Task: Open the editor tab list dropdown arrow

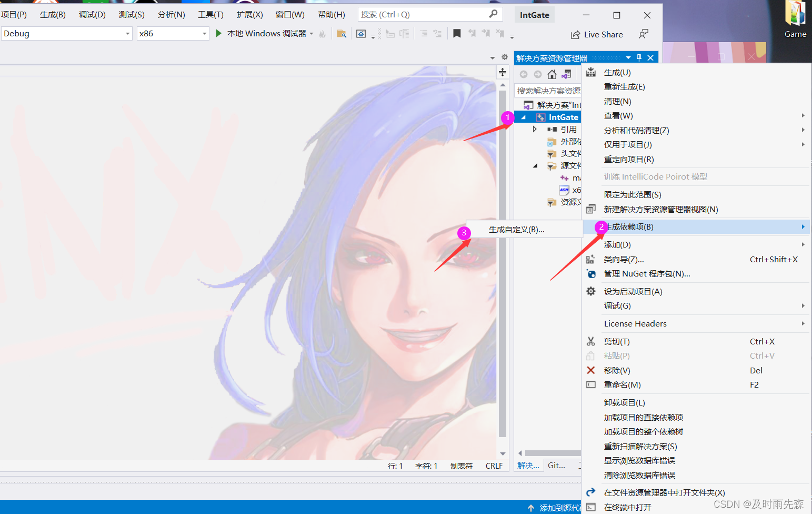Action: (493, 57)
